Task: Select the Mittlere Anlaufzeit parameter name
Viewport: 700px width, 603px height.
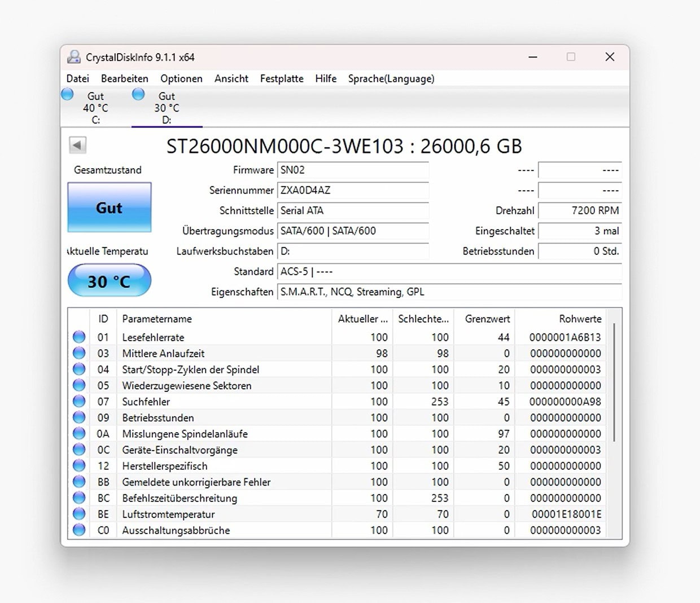Action: (163, 353)
